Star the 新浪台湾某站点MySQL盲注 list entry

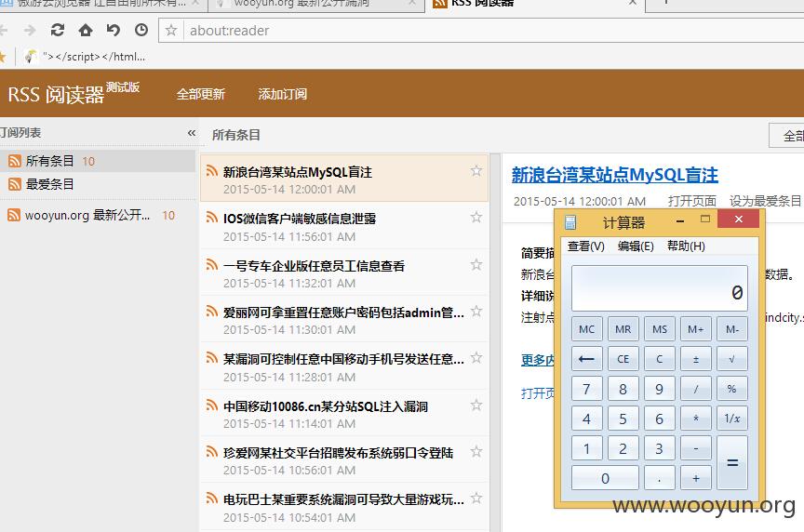tap(476, 171)
